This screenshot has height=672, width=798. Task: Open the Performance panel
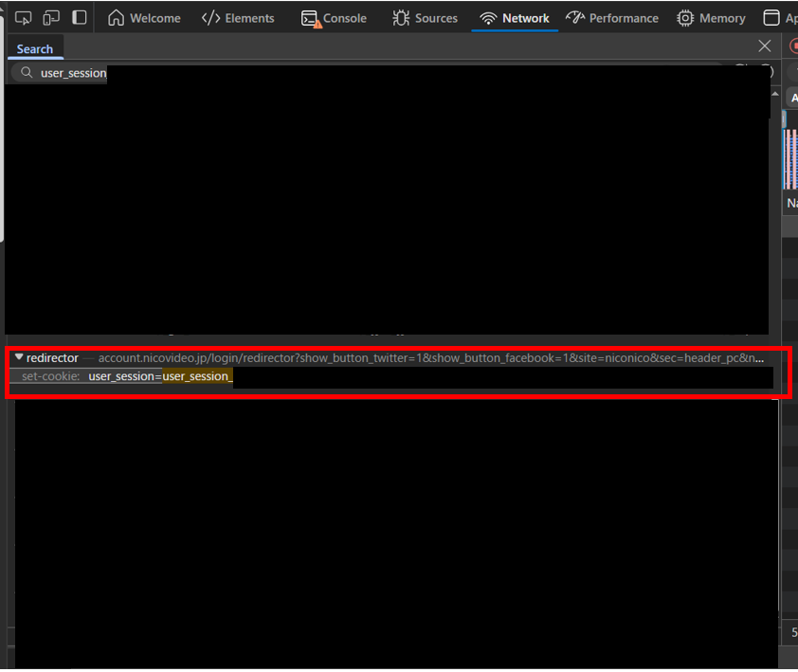(x=612, y=18)
